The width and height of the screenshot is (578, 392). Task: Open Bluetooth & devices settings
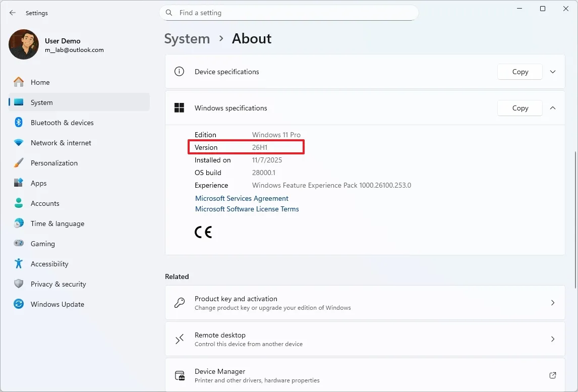coord(62,123)
